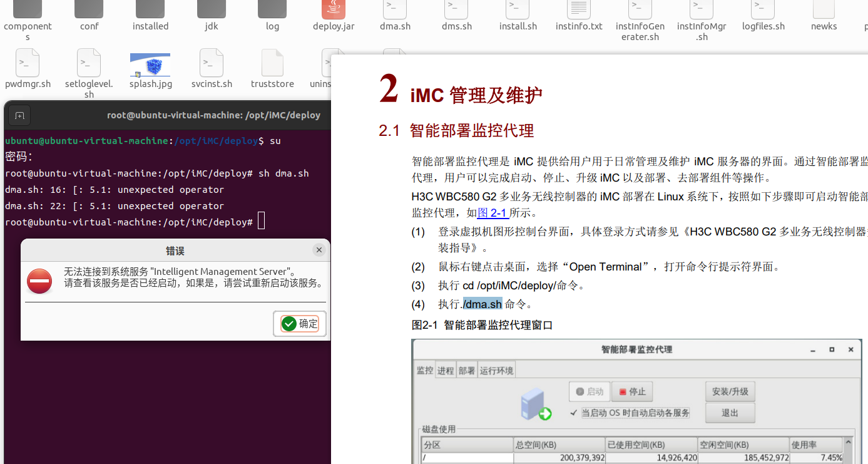Click the terminal command prompt cursor
Image resolution: width=868 pixels, height=464 pixels.
[x=262, y=221]
